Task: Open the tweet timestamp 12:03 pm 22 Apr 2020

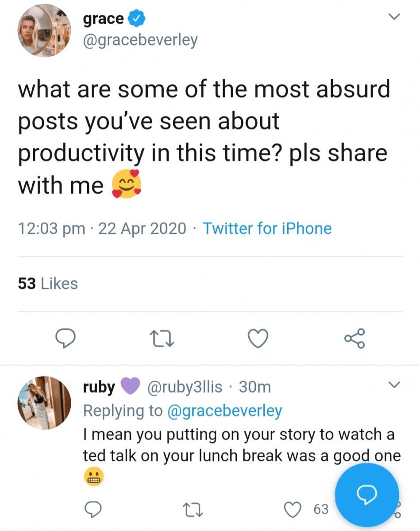Action: 102,229
